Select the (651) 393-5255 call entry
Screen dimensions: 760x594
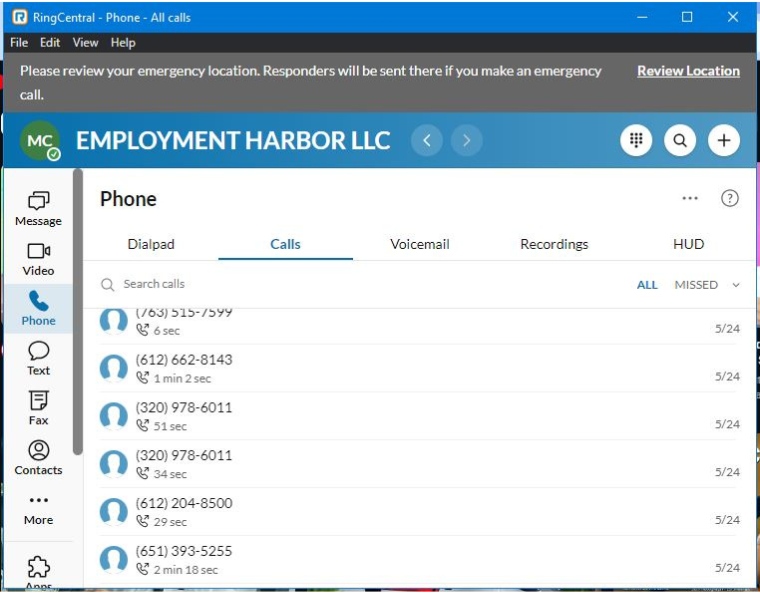[x=420, y=560]
